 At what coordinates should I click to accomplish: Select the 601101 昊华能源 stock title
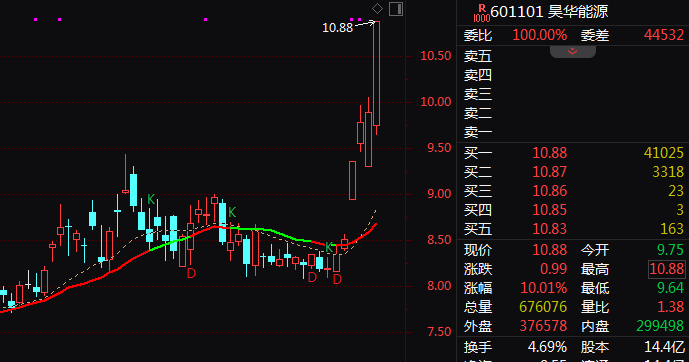pos(549,12)
